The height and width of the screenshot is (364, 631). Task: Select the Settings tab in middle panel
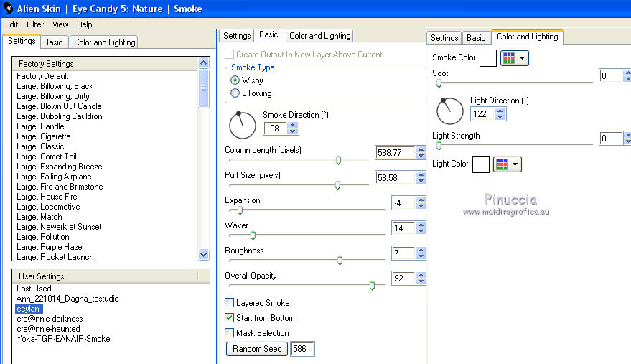click(x=237, y=35)
